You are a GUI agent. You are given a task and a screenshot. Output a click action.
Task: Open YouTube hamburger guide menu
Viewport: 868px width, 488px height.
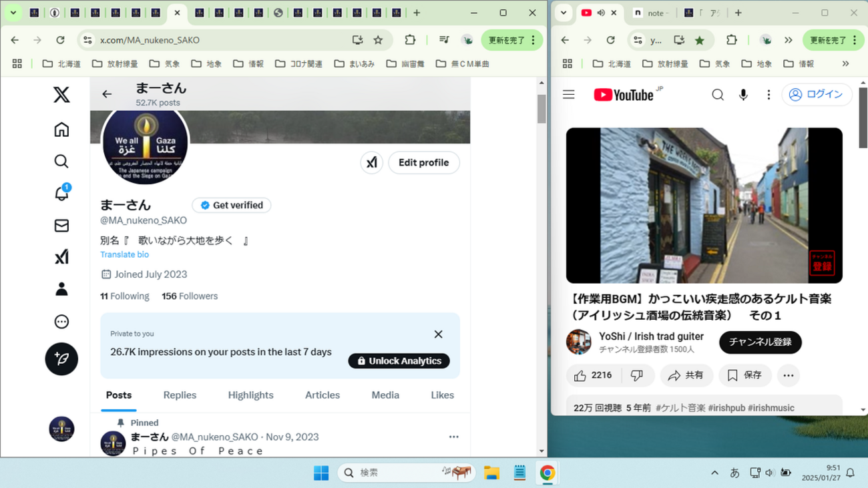tap(569, 95)
